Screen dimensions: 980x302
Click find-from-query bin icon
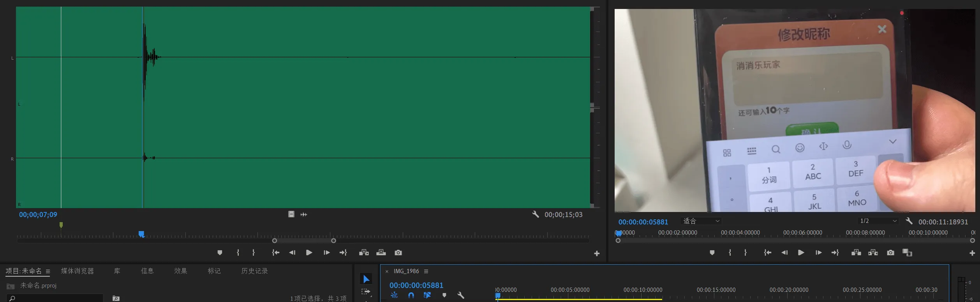point(116,298)
